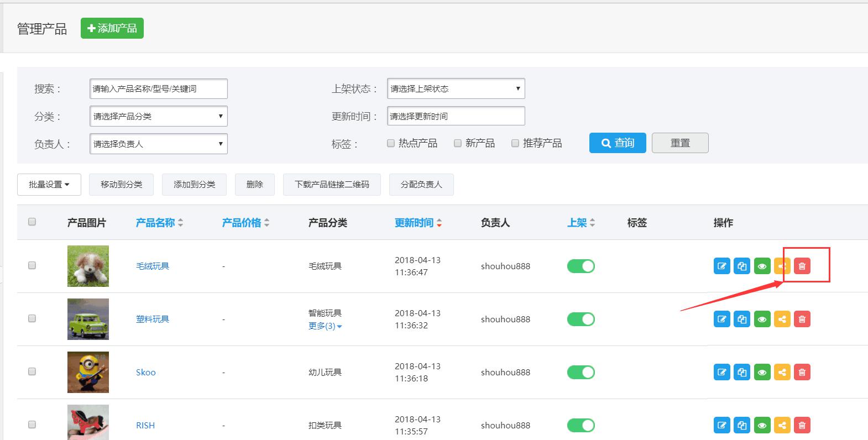
Task: Delete 毛绒玩具 using red trash icon
Action: click(x=802, y=266)
